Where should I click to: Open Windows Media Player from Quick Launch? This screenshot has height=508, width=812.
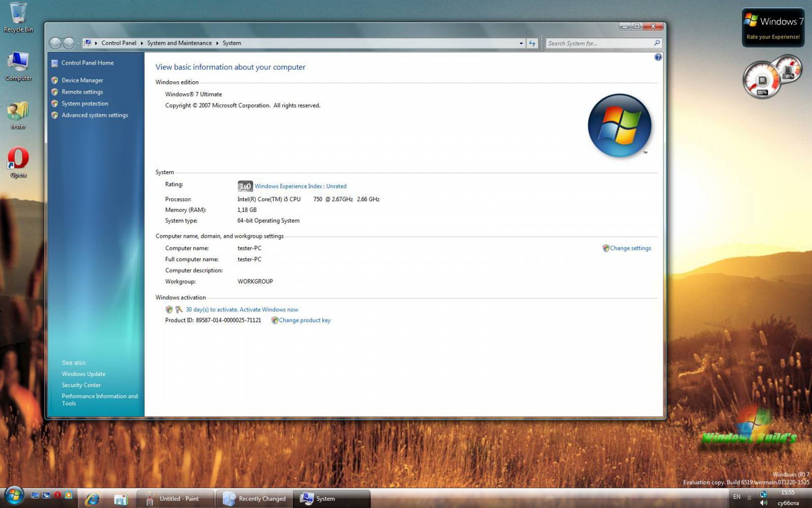[69, 495]
